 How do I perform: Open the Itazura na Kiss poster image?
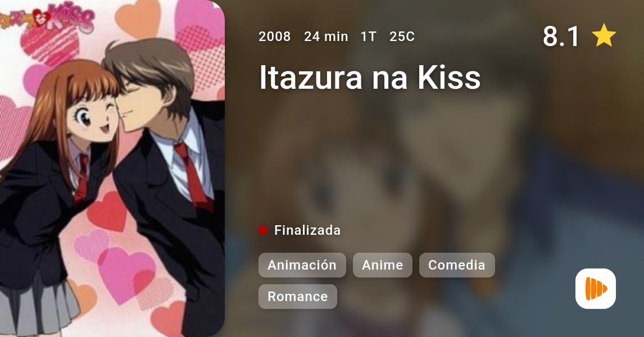pos(112,168)
